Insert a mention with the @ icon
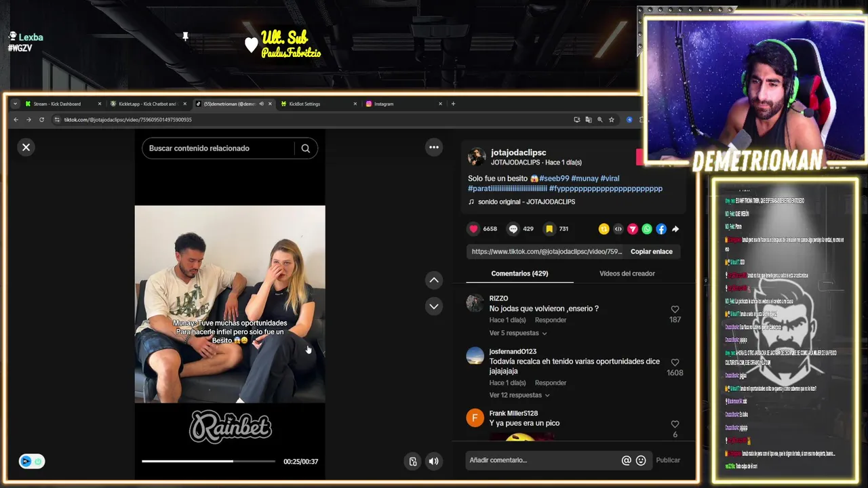Image resolution: width=868 pixels, height=488 pixels. tap(626, 460)
